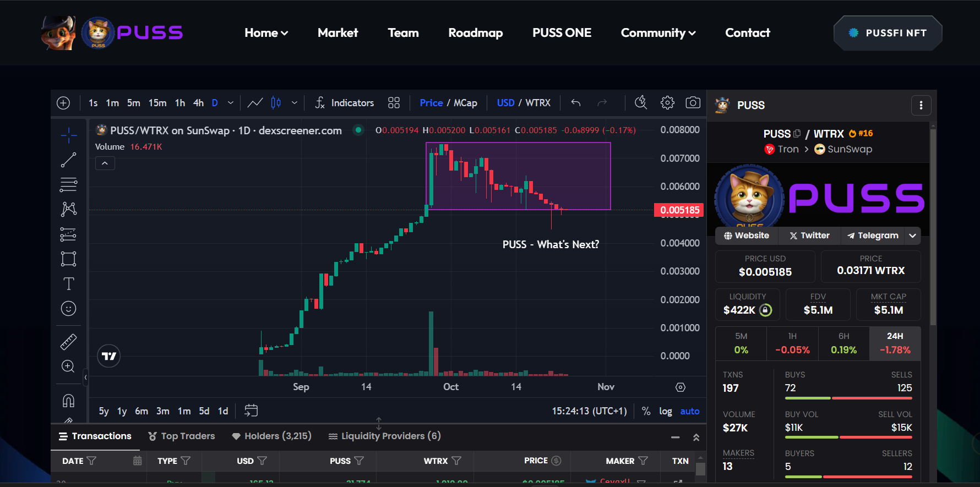Viewport: 980px width, 487px height.
Task: Select the ruler measure tool
Action: click(69, 342)
